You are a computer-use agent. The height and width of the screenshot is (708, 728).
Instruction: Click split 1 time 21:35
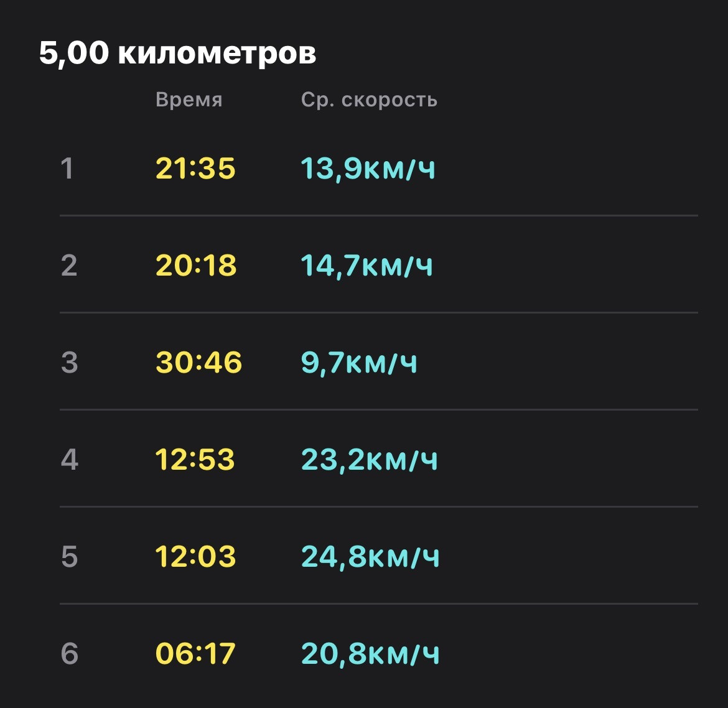[x=195, y=168]
